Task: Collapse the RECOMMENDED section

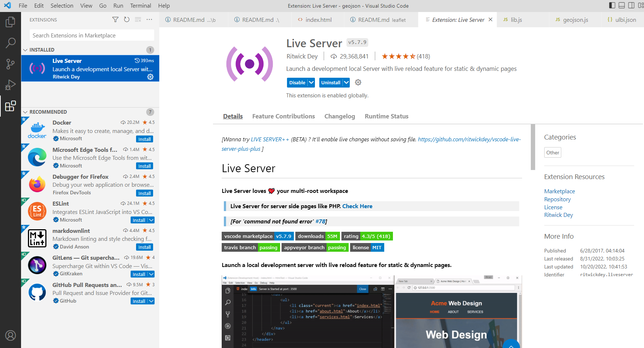Action: tap(25, 112)
